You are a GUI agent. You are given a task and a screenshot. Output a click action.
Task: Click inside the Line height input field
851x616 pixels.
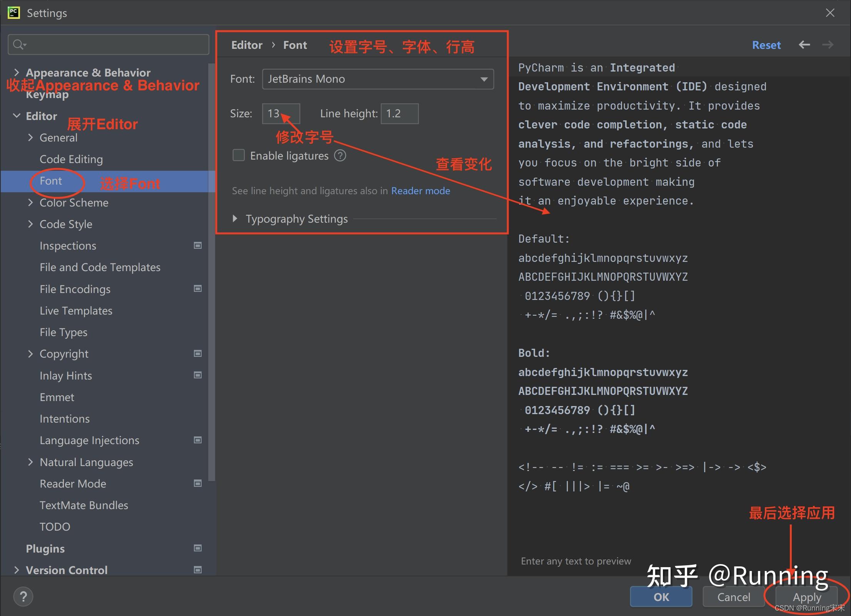pos(399,113)
